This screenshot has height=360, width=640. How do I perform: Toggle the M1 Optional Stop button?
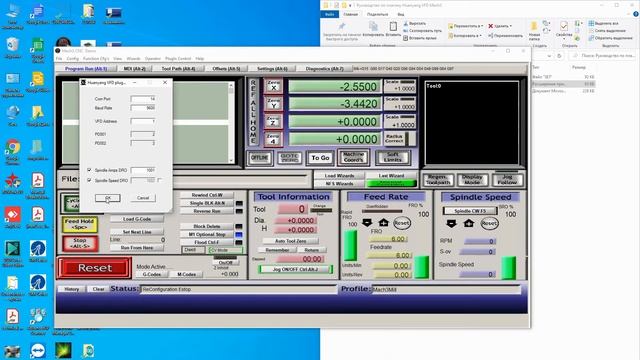(x=207, y=234)
